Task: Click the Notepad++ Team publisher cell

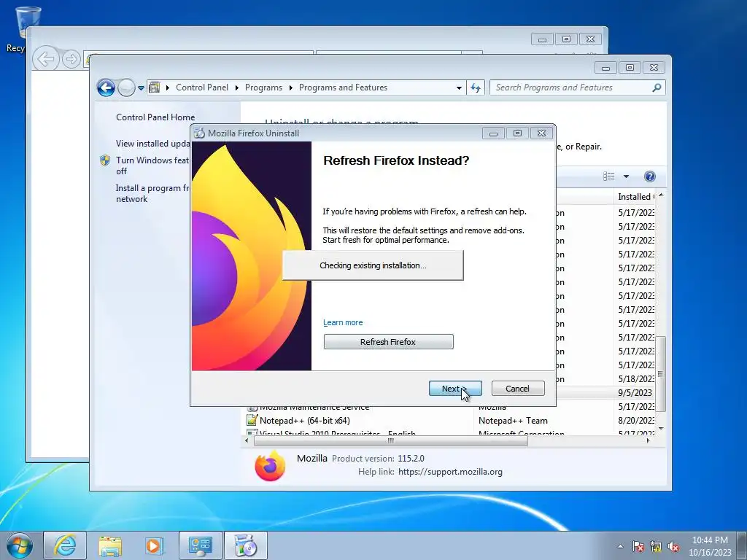Action: tap(513, 421)
